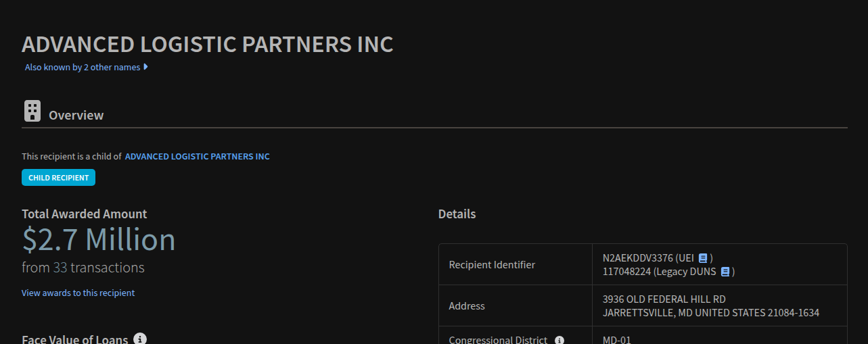
Task: Click the Recipient Identifier row label
Action: point(492,265)
